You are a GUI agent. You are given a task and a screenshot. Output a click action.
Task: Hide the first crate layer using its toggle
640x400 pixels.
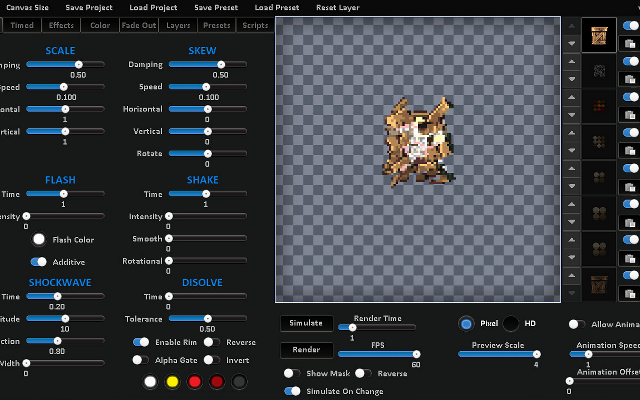point(631,26)
